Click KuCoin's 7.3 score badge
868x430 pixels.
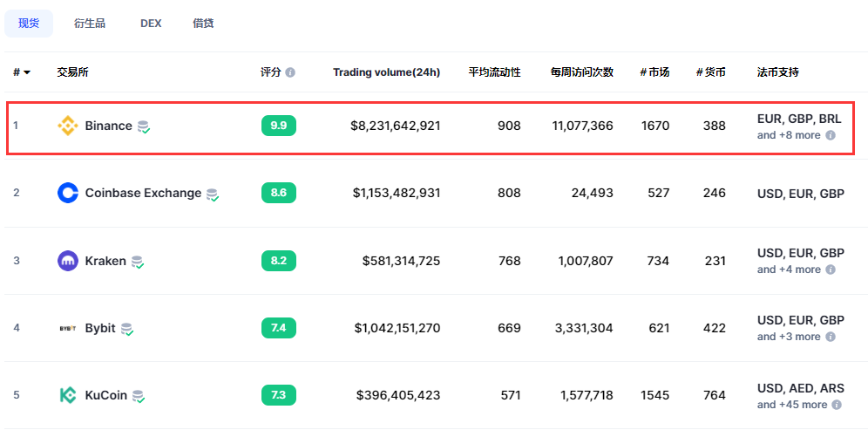pyautogui.click(x=279, y=395)
